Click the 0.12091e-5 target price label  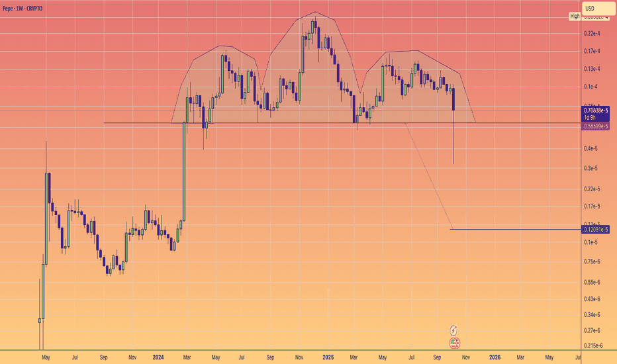pos(595,229)
